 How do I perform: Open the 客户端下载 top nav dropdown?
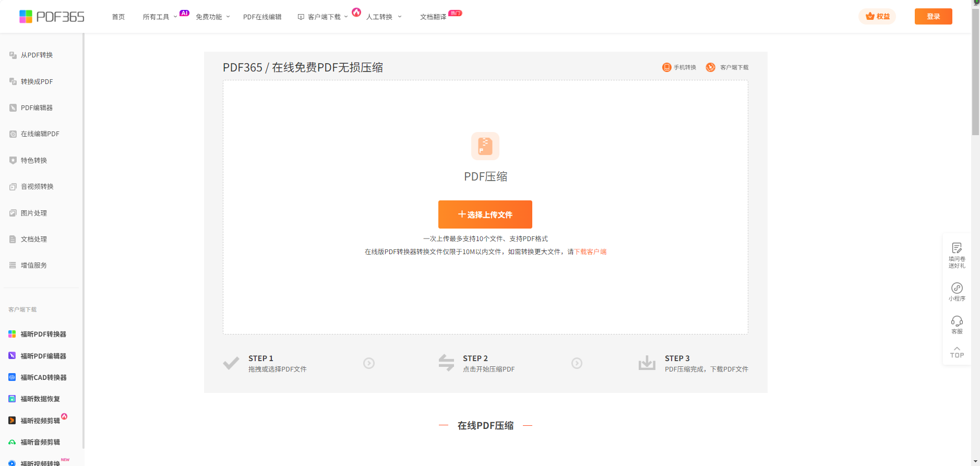(323, 17)
